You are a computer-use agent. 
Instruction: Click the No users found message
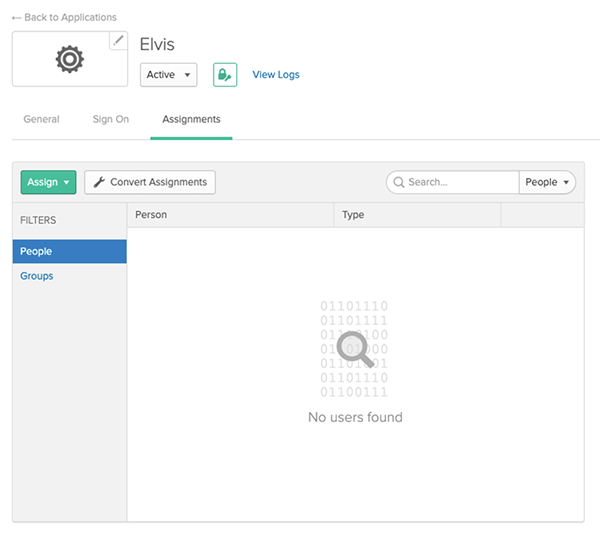[x=355, y=417]
